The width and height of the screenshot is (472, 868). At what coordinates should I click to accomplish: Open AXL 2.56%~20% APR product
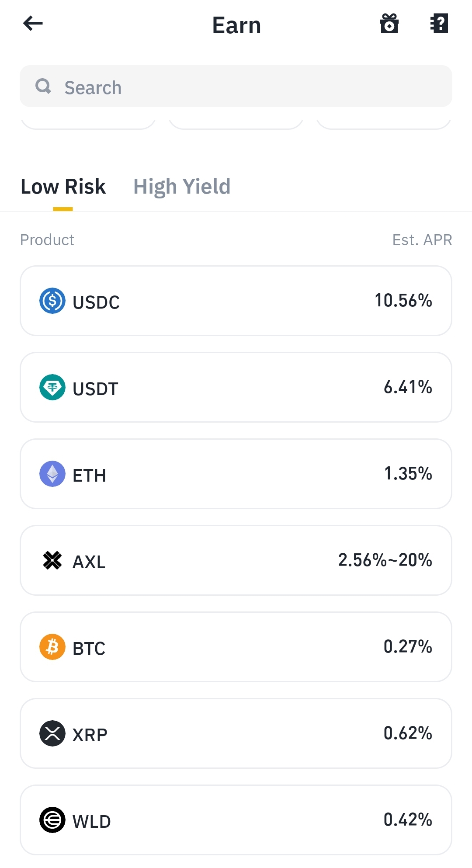click(236, 560)
